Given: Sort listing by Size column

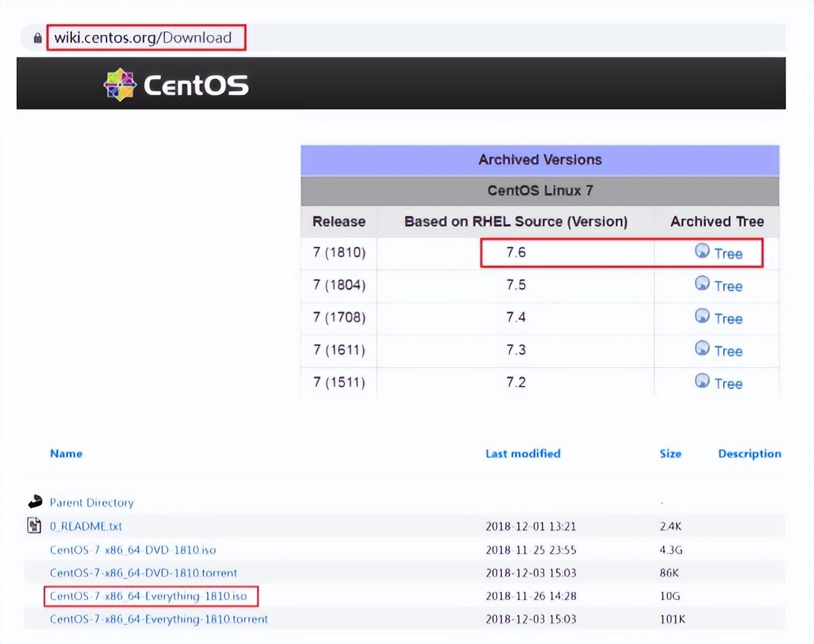Looking at the screenshot, I should coord(670,453).
